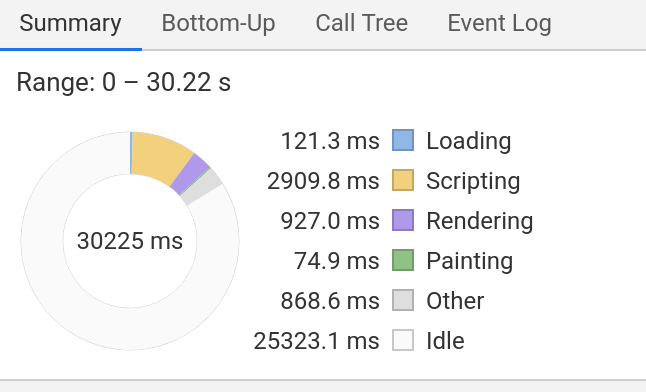Select the gray Other slice in donut chart

[x=202, y=186]
